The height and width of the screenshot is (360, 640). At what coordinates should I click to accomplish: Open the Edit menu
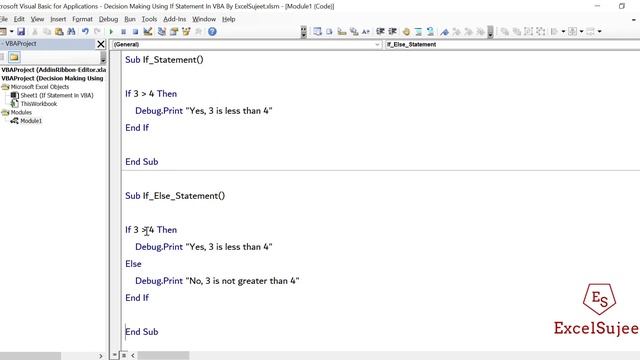[19, 19]
